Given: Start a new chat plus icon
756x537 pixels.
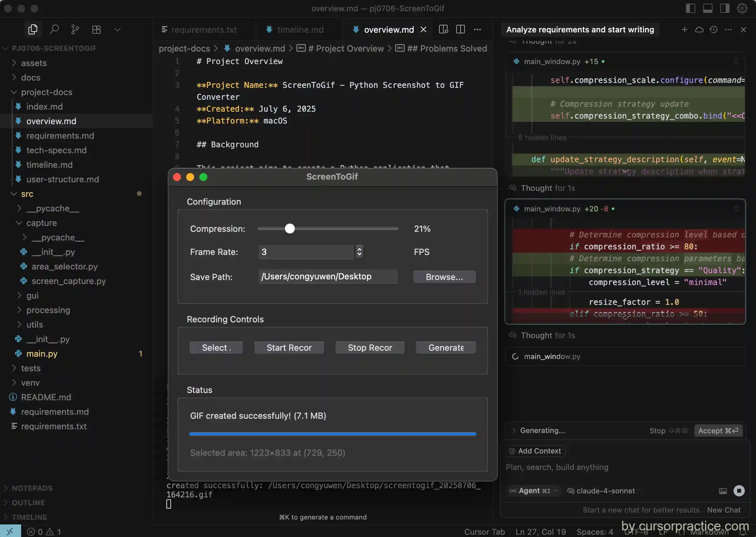Looking at the screenshot, I should pos(685,29).
